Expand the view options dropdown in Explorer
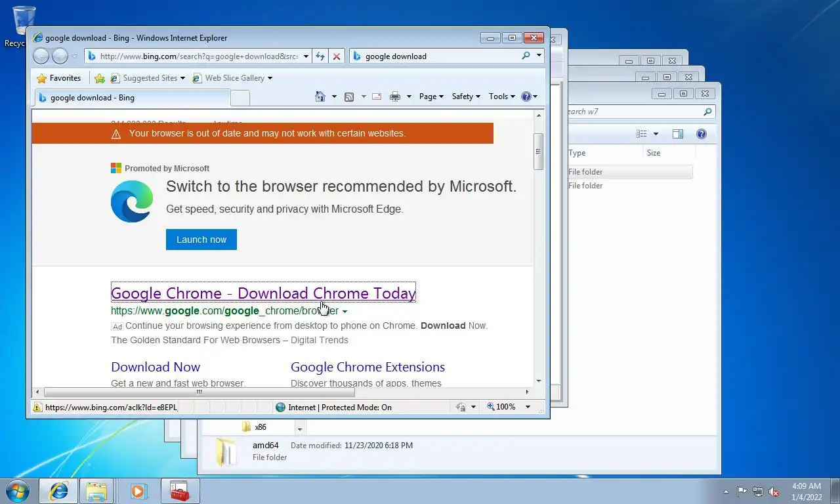 pos(656,134)
